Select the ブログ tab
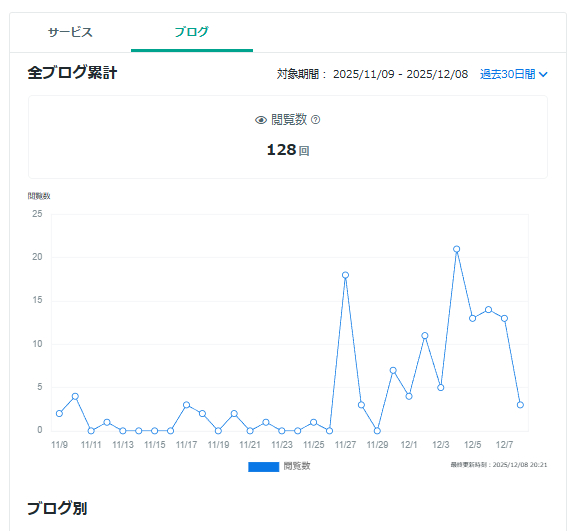 192,32
